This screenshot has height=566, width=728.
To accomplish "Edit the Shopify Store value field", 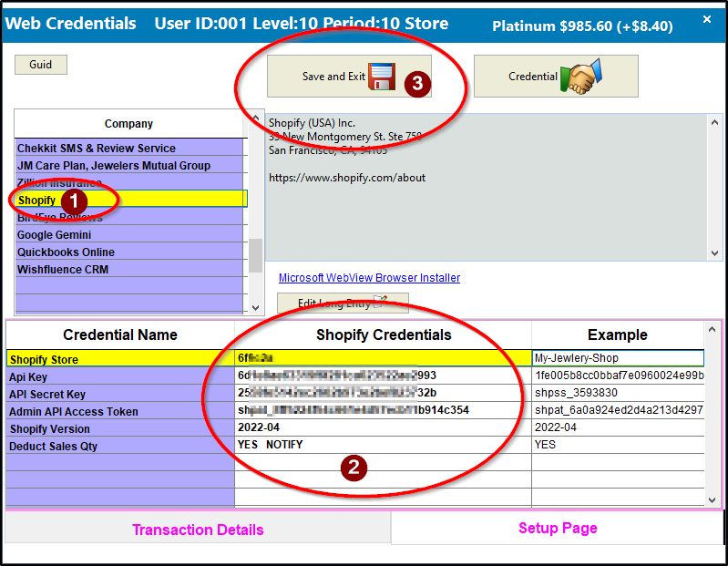I will 383,358.
